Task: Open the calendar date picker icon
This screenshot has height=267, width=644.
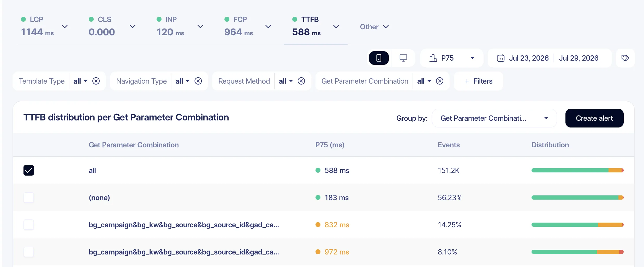Action: point(500,58)
